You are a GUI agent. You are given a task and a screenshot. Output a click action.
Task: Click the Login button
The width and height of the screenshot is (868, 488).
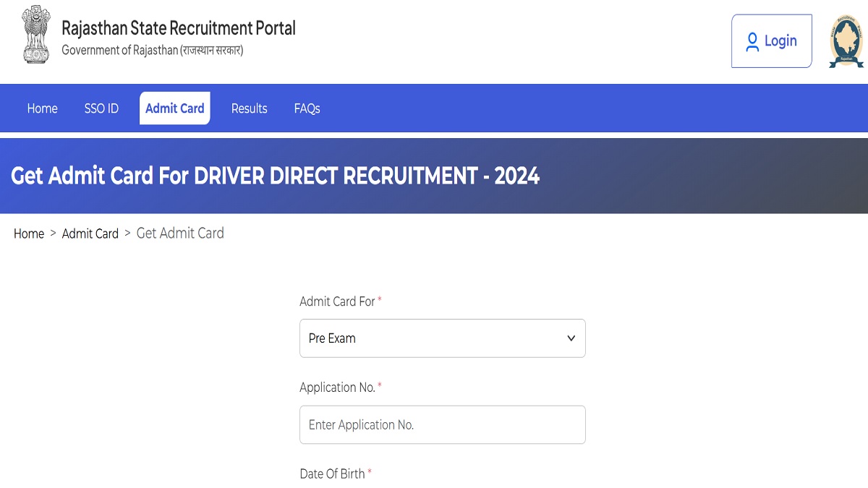point(771,41)
